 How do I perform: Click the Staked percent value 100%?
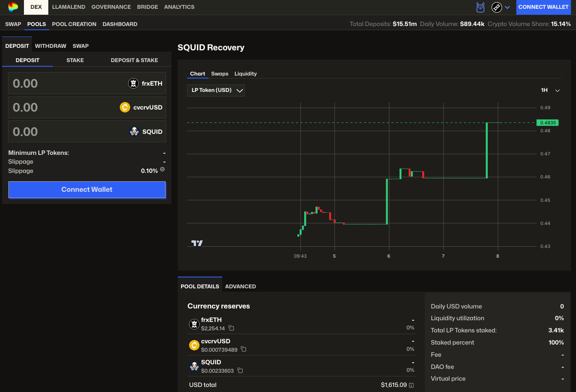556,342
